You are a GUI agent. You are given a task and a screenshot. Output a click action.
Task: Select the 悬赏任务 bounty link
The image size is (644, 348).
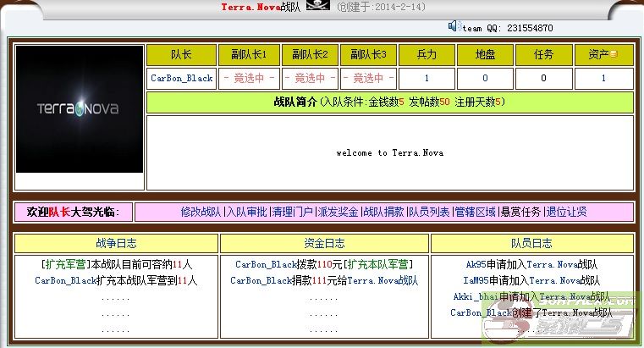[x=520, y=212]
